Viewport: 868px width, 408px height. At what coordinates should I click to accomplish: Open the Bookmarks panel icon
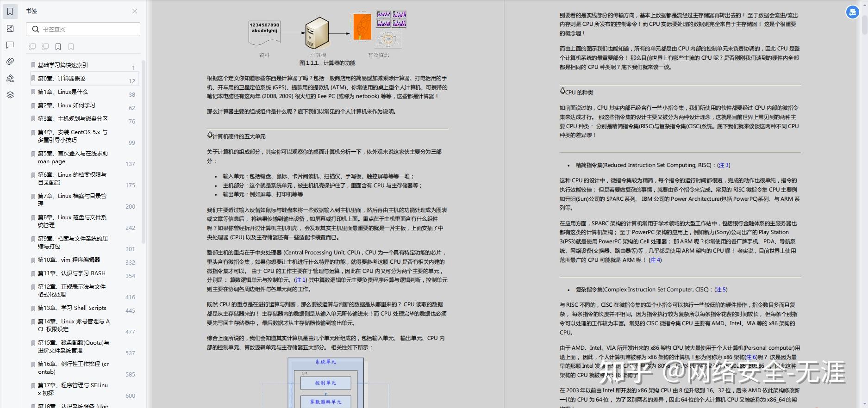pyautogui.click(x=10, y=12)
